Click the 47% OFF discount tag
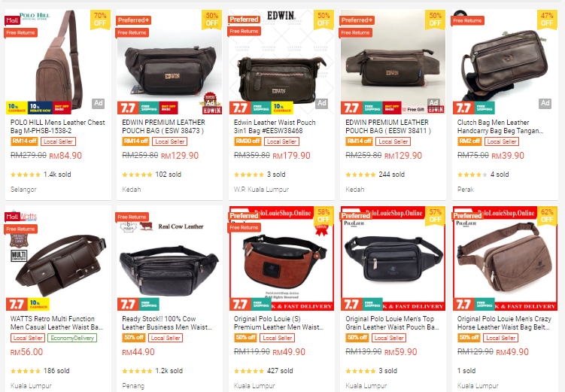565x392 pixels. tap(547, 20)
